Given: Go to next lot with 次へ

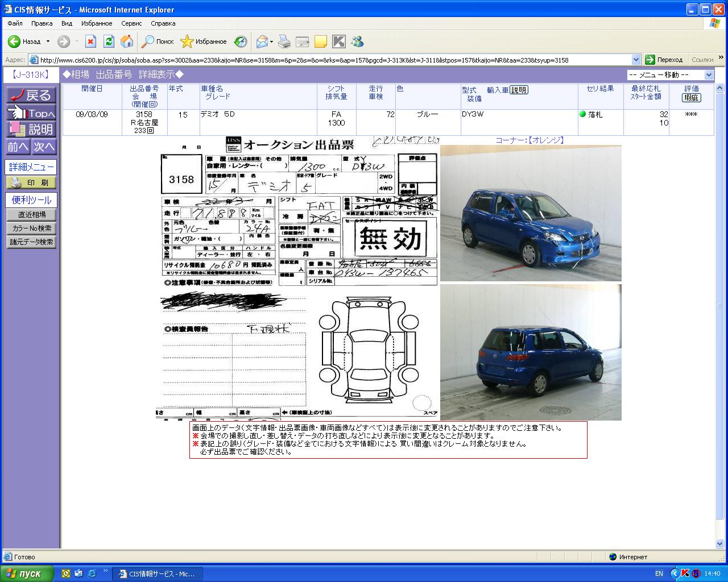Looking at the screenshot, I should (44, 147).
